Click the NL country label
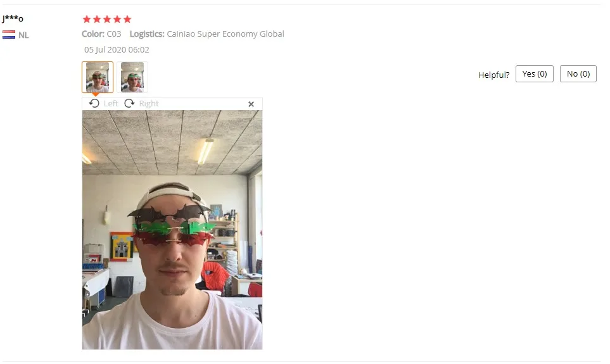This screenshot has height=364, width=610. (x=23, y=35)
